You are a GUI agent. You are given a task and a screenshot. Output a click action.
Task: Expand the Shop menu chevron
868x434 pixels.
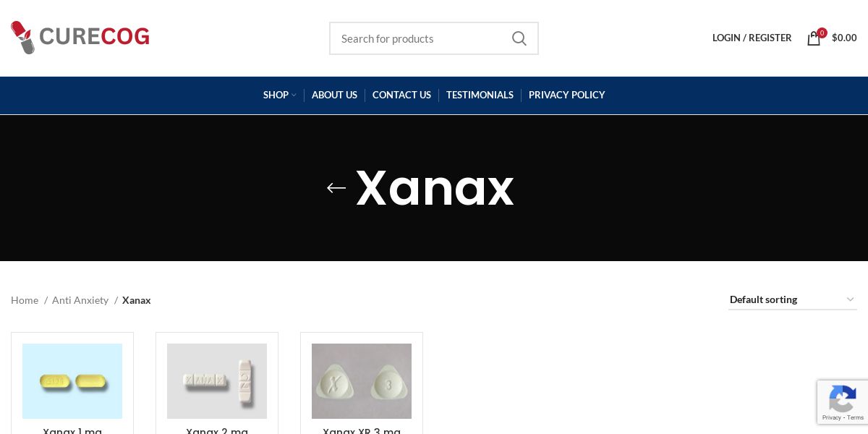294,95
